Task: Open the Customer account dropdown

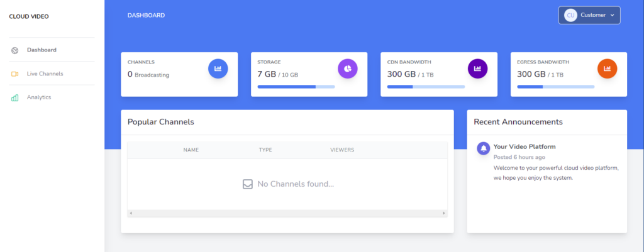Action: (589, 15)
